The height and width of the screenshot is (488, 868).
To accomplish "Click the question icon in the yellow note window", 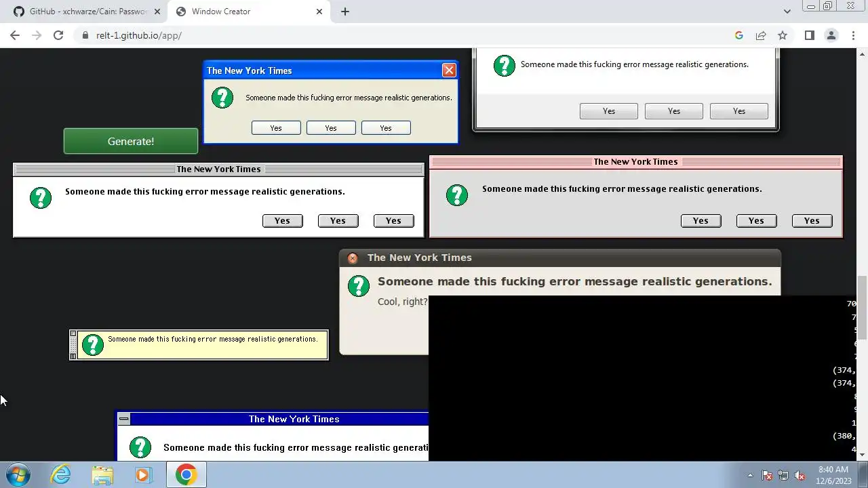I will point(93,345).
